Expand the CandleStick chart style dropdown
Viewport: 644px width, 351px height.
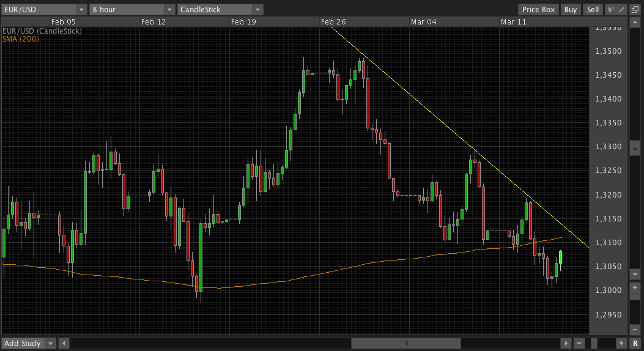click(x=257, y=9)
